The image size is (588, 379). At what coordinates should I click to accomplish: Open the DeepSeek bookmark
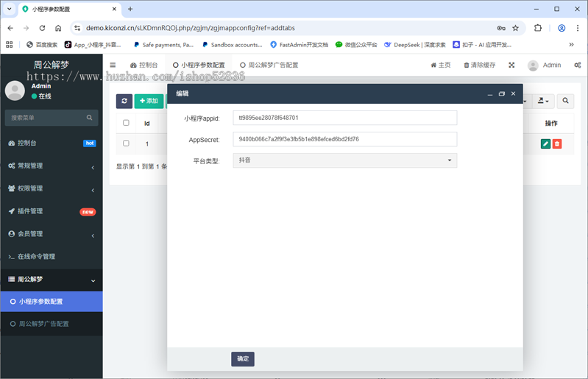(415, 45)
